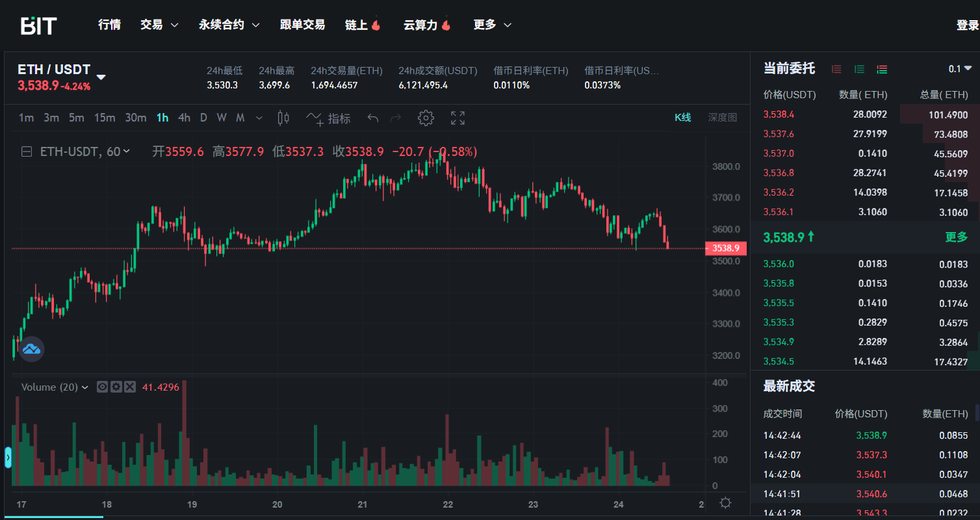The height and width of the screenshot is (520, 980).
Task: Open the candlestick chart style selector
Action: coord(283,118)
